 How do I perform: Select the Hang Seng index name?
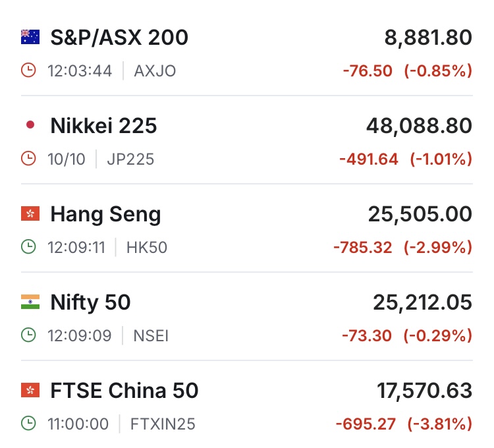(105, 214)
